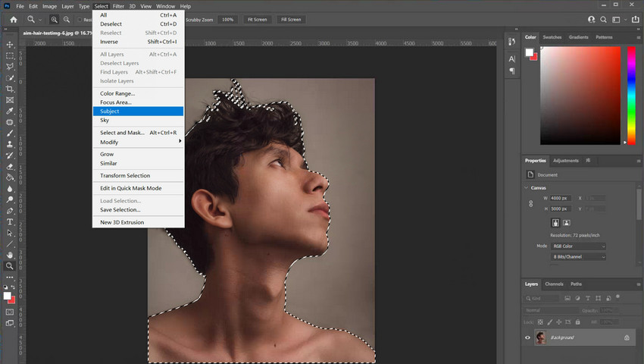The image size is (644, 364).
Task: Select the Move tool
Action: (x=10, y=45)
